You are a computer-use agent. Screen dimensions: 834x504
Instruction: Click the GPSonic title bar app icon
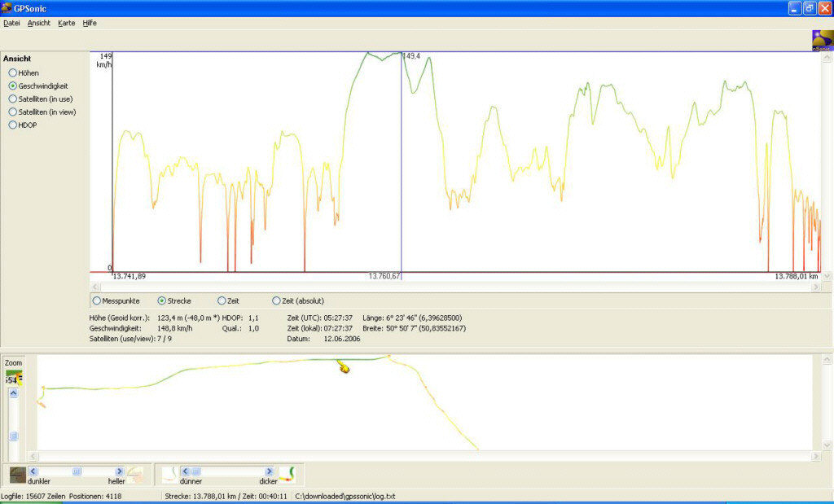tap(7, 8)
